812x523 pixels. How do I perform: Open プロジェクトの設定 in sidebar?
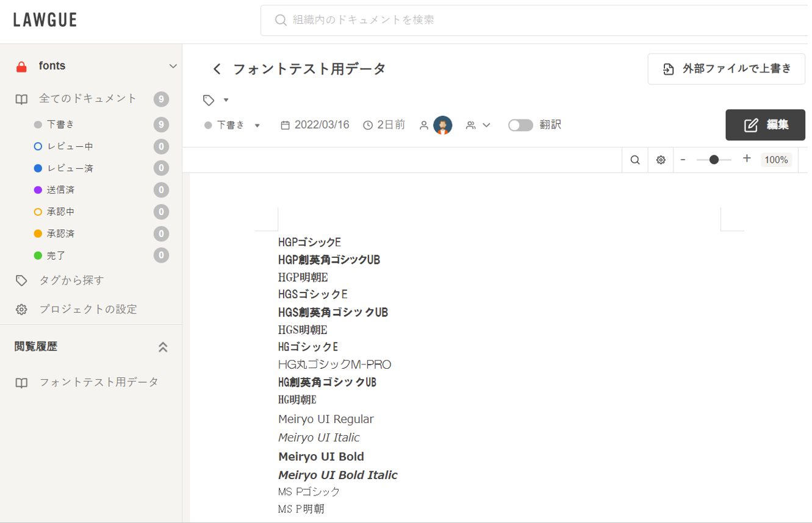click(88, 310)
